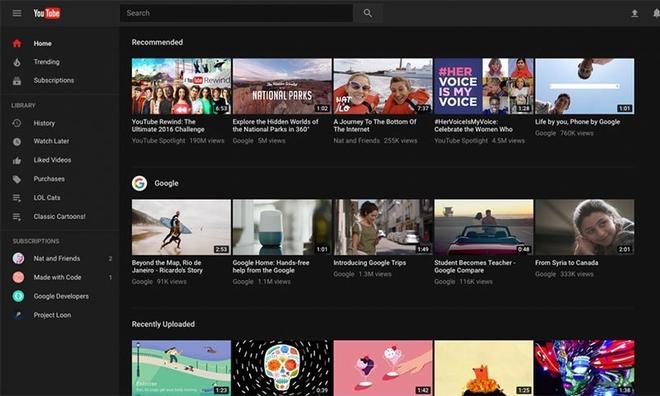This screenshot has height=396, width=660.
Task: Play Life by you Phone thumbnail
Action: coord(585,86)
